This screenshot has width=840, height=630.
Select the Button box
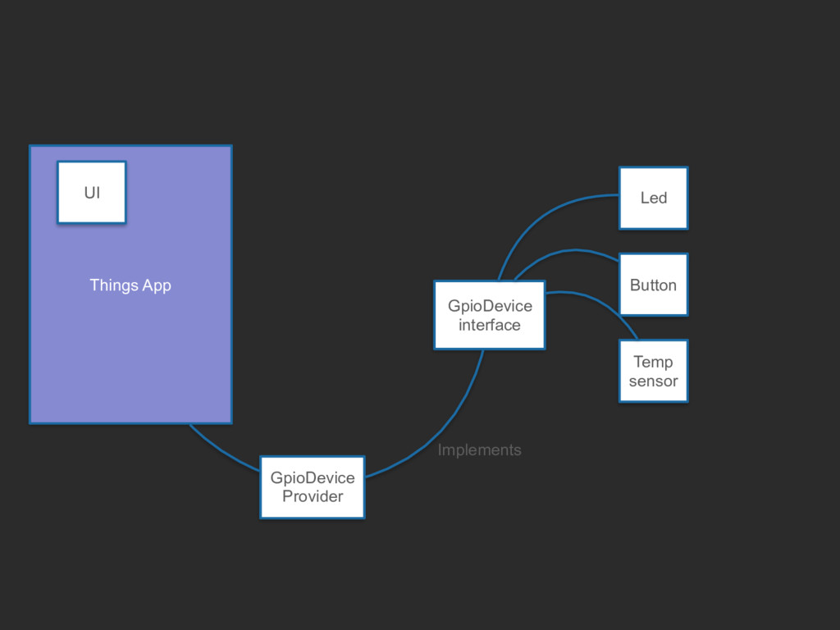654,285
